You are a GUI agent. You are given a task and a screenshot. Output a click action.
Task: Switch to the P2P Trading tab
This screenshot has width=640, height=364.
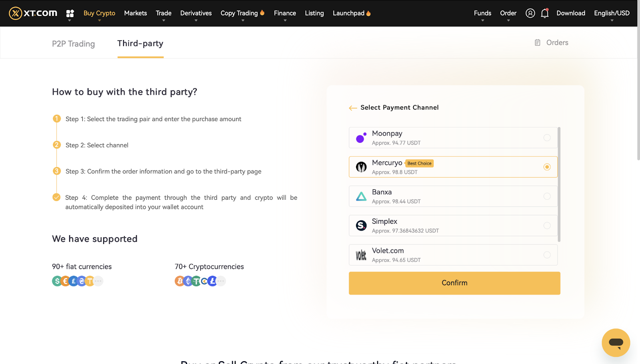(73, 44)
